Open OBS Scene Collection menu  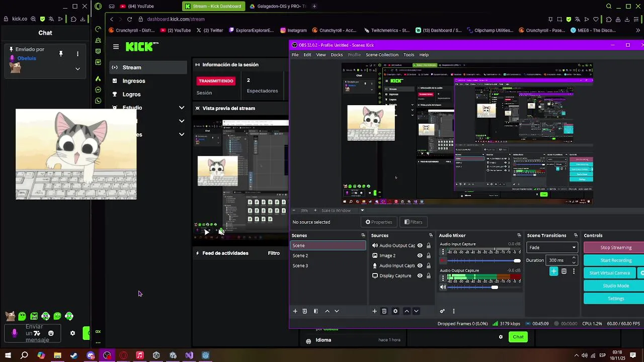coord(382,55)
